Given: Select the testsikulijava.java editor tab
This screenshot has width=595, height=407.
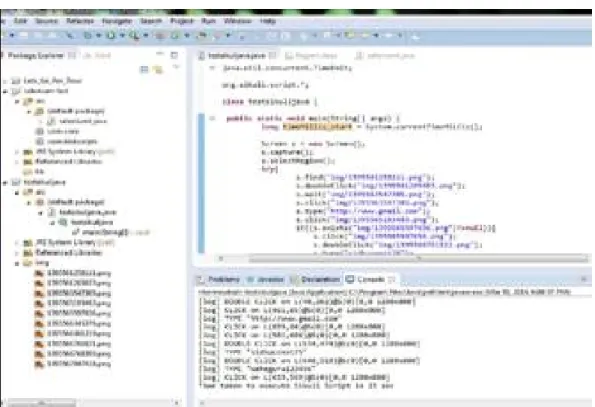Looking at the screenshot, I should point(236,56).
